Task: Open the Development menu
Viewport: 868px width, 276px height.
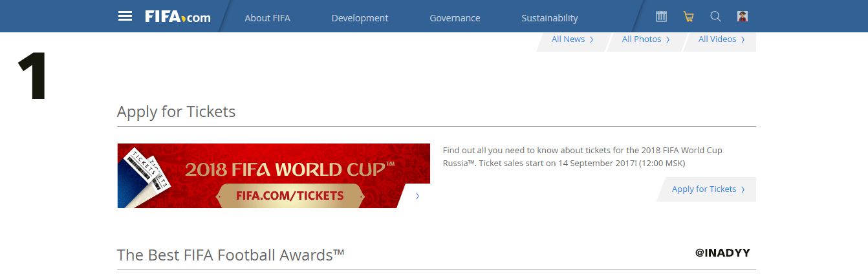Action: point(360,18)
